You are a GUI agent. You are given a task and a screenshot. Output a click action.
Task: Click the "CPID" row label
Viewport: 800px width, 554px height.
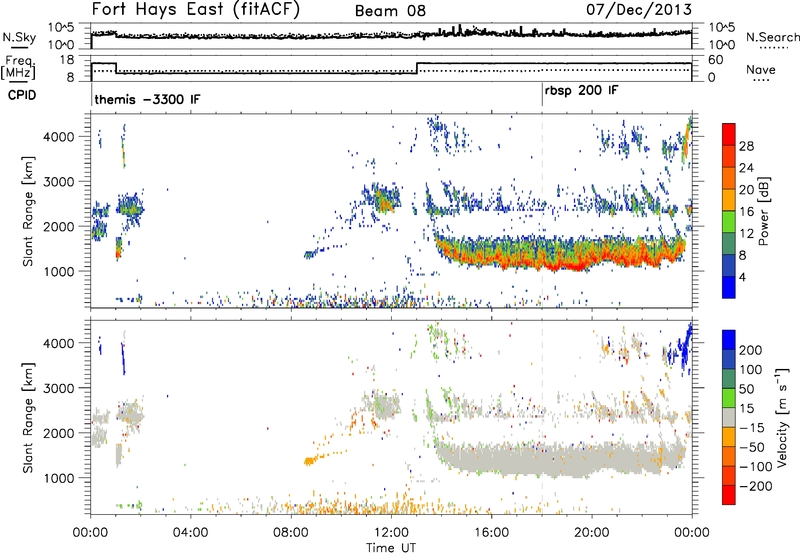(x=22, y=95)
